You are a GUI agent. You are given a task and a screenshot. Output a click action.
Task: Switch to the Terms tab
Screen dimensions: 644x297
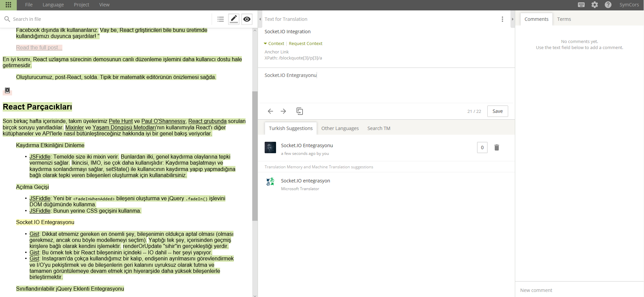click(564, 19)
